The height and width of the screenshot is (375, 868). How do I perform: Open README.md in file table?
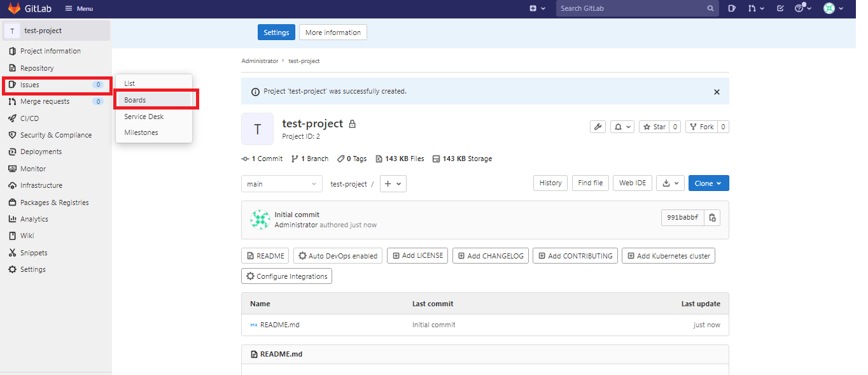pos(279,325)
